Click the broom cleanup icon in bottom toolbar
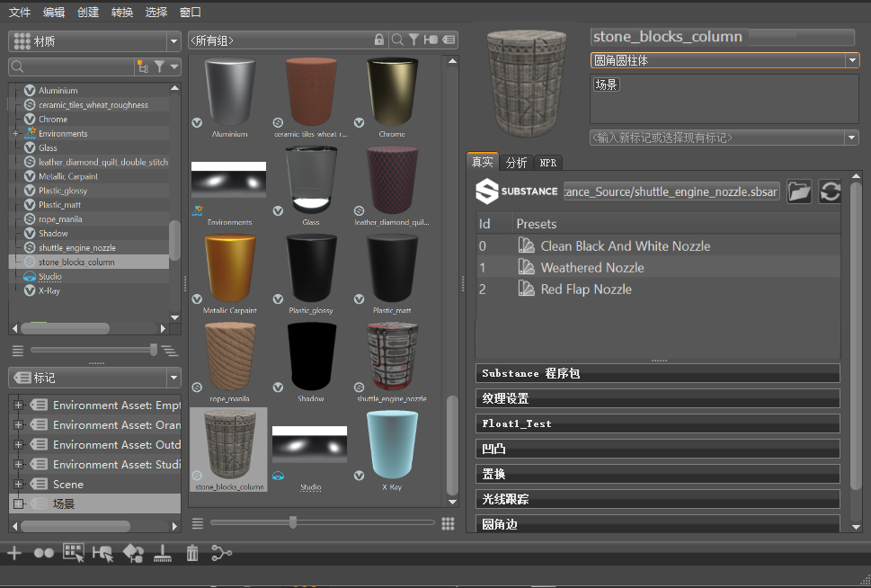Screen dimensions: 871x588 163,554
